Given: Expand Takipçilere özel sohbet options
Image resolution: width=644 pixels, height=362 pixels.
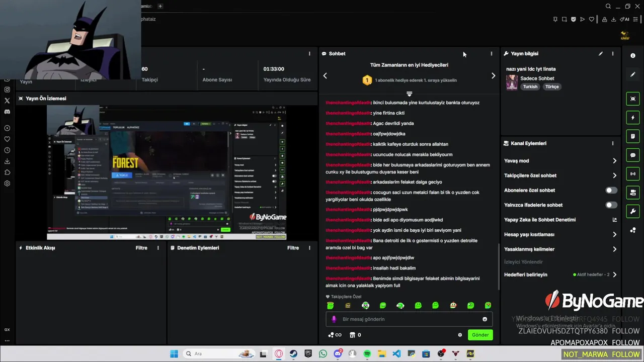Looking at the screenshot, I should point(614,175).
